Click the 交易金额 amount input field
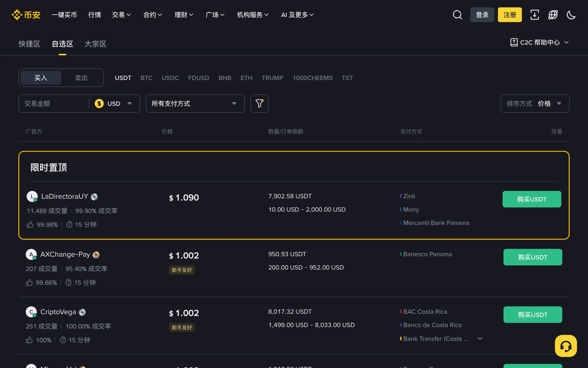The image size is (588, 368). point(54,103)
